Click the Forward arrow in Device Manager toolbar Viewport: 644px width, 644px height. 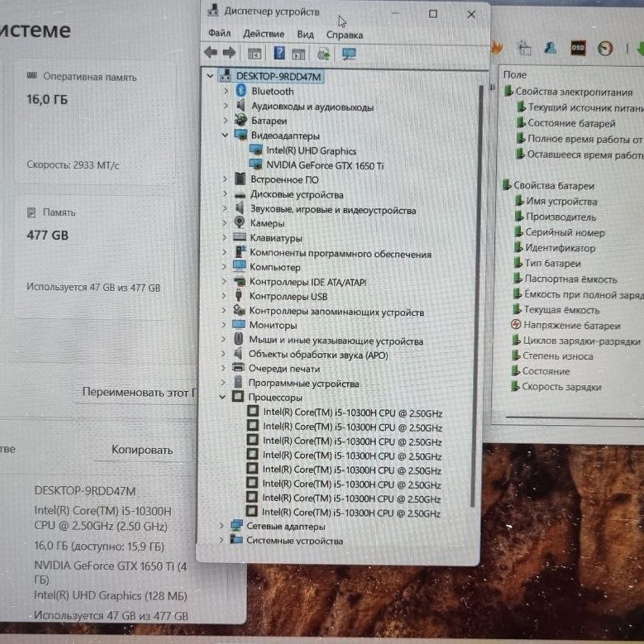pos(229,53)
